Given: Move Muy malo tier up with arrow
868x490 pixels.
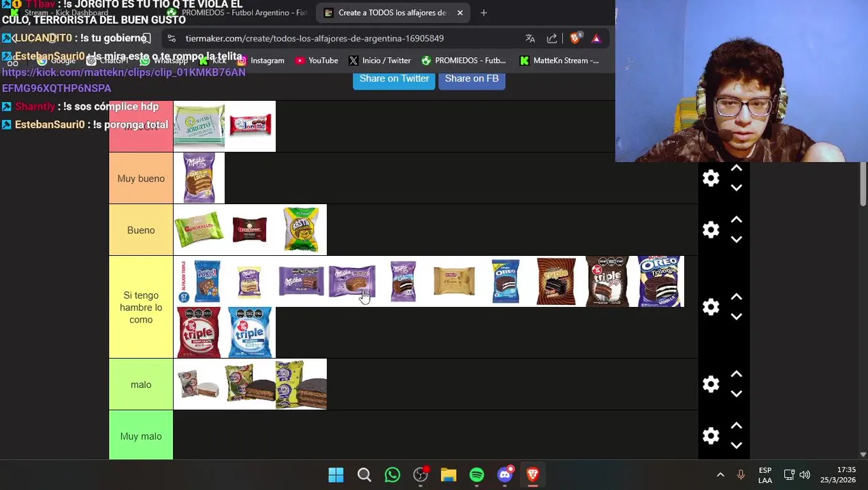Looking at the screenshot, I should tap(736, 426).
